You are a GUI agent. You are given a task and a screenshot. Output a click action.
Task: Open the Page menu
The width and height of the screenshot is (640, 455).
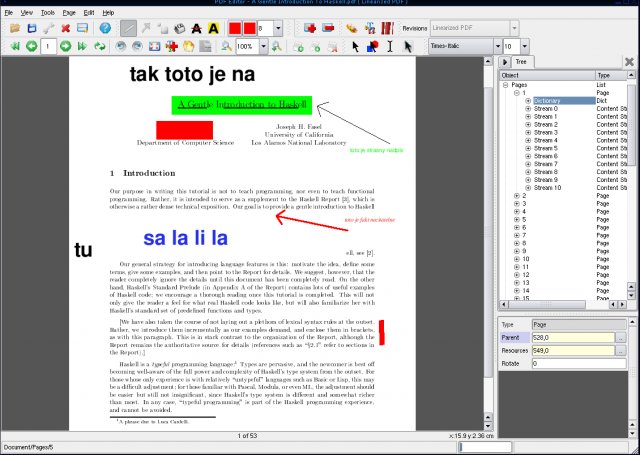(x=69, y=11)
